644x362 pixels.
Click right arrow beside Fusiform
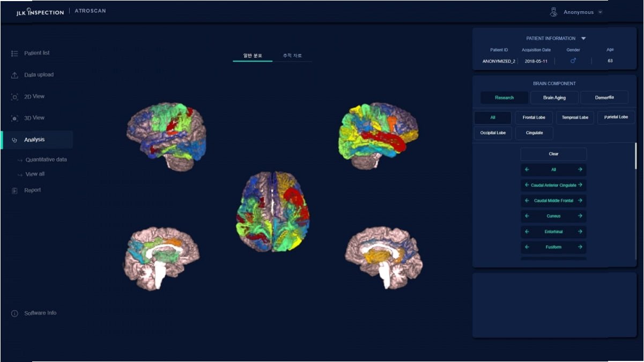580,247
